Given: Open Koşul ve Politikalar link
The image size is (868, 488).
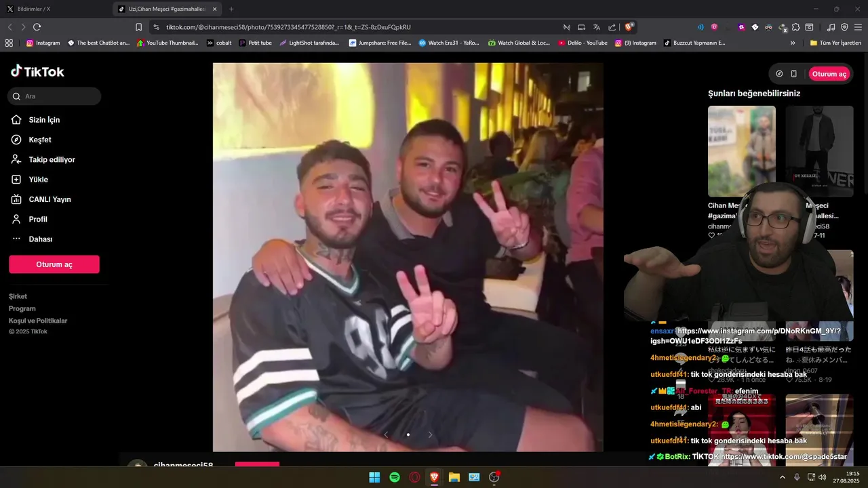Looking at the screenshot, I should tap(38, 321).
